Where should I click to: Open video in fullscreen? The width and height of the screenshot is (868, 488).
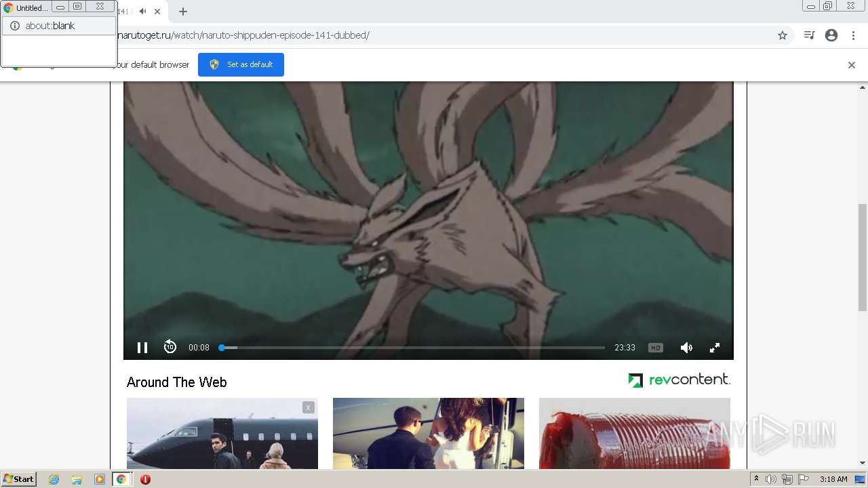pyautogui.click(x=715, y=348)
